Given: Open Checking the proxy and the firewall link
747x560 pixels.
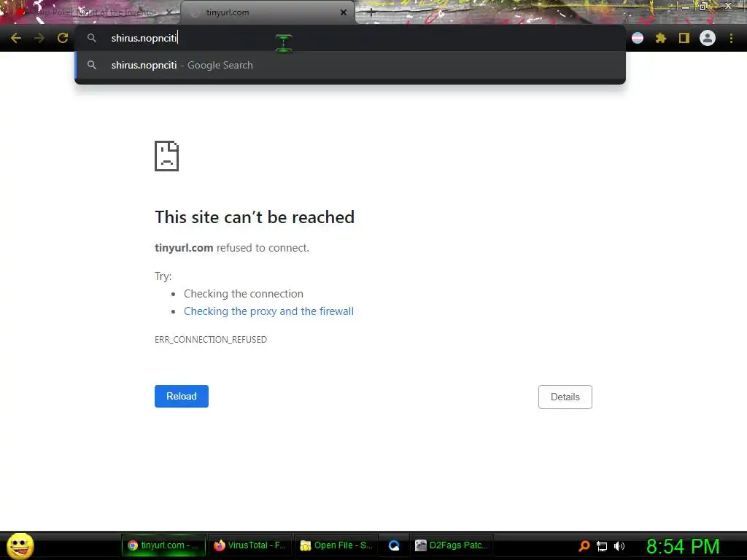Looking at the screenshot, I should click(x=268, y=311).
